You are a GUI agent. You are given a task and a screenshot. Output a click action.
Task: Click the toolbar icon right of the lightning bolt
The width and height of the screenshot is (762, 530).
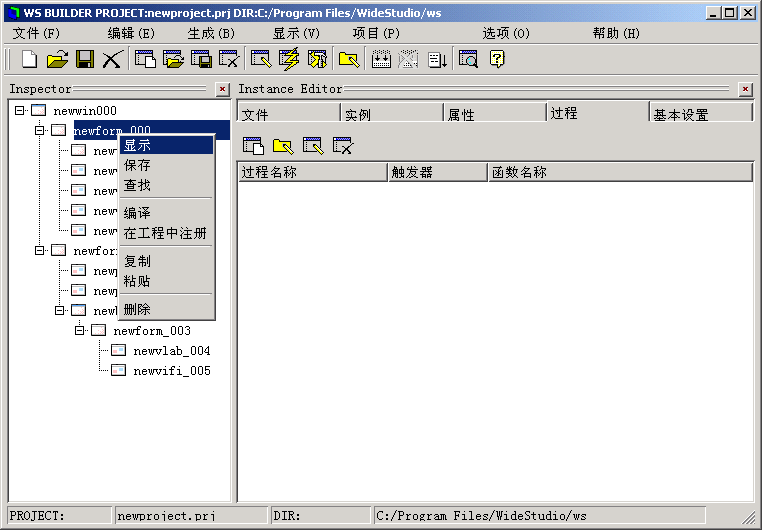(317, 59)
